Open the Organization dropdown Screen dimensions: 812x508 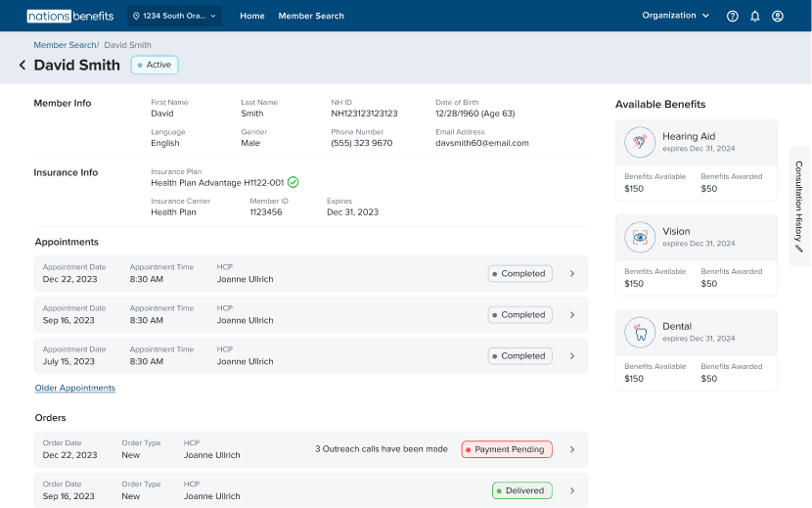(676, 16)
